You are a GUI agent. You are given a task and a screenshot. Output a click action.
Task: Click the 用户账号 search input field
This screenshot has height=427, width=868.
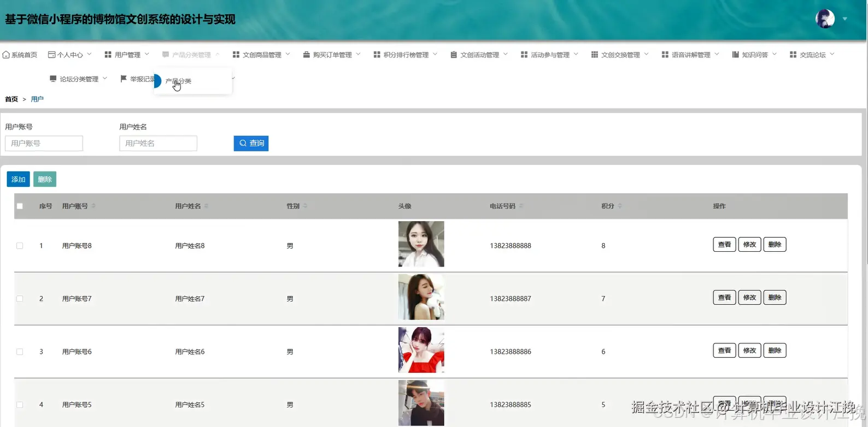tap(44, 143)
